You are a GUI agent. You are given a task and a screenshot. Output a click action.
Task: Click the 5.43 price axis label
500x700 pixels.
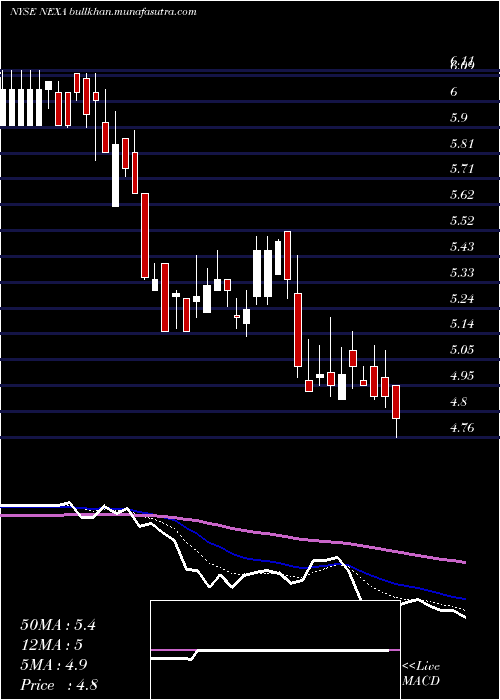(x=463, y=247)
